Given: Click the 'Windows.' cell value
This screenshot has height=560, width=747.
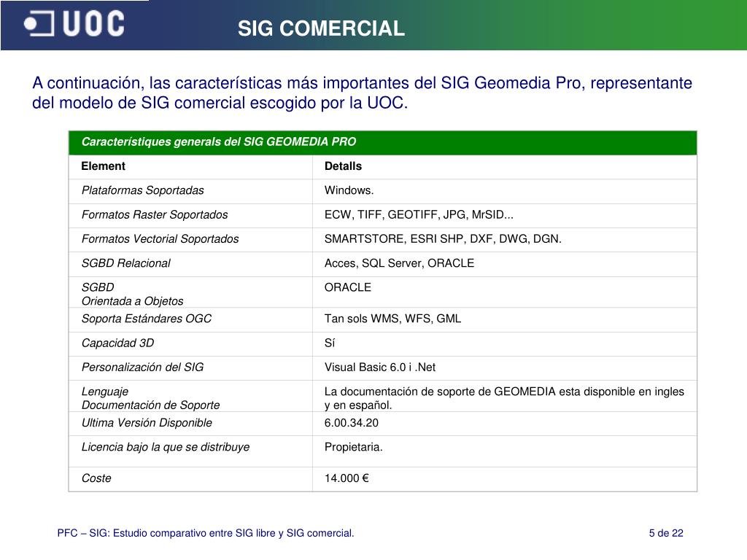Looking at the screenshot, I should (349, 190).
